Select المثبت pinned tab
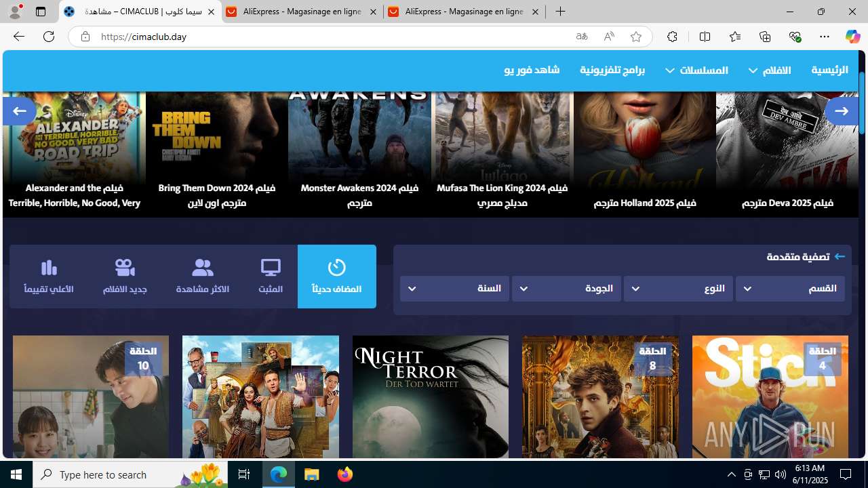Image resolution: width=868 pixels, height=488 pixels. [x=271, y=277]
